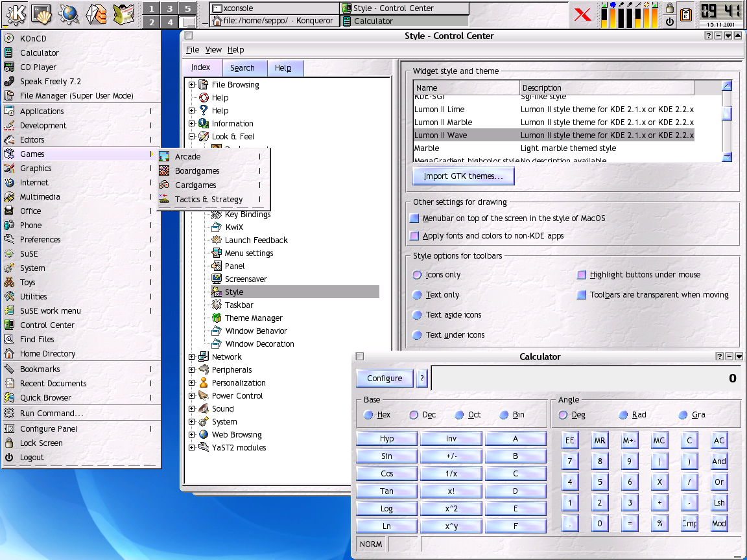Open Cardgames submenu
Viewport: 747px width, 560px height.
(x=213, y=185)
